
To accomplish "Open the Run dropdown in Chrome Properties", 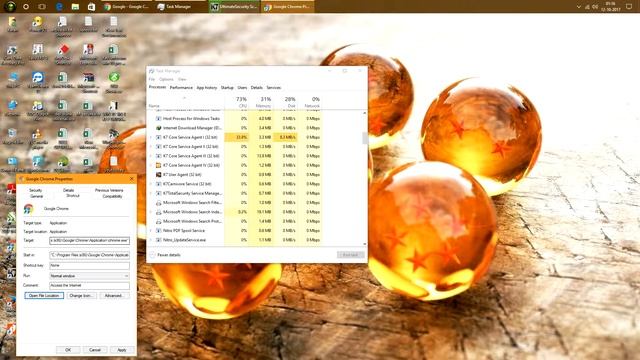I will 89,276.
